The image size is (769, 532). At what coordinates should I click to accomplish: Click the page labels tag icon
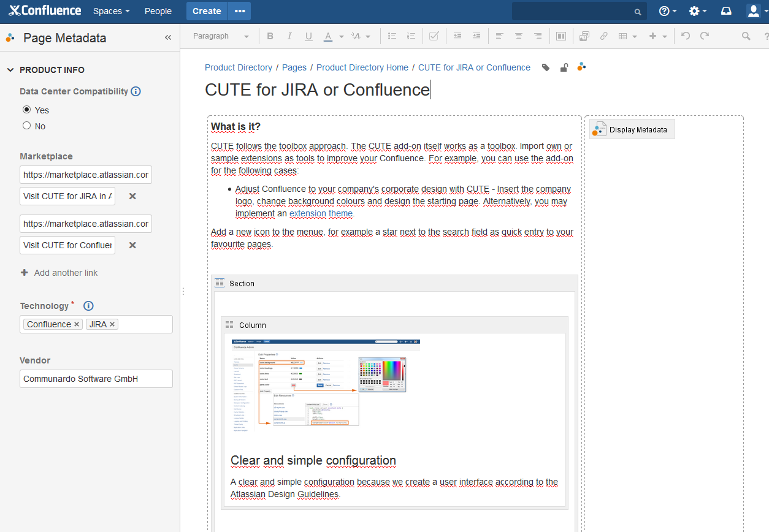point(546,67)
